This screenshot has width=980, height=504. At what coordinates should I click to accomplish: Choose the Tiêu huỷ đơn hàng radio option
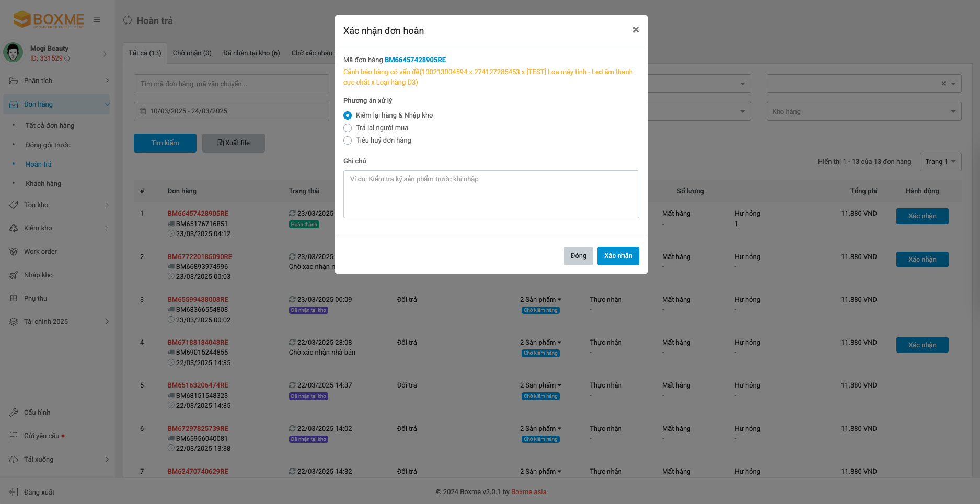[x=348, y=140]
